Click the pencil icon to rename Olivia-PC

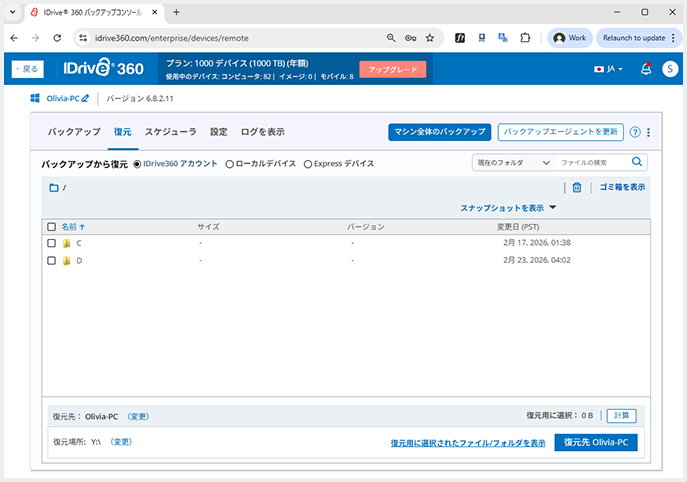click(x=85, y=98)
